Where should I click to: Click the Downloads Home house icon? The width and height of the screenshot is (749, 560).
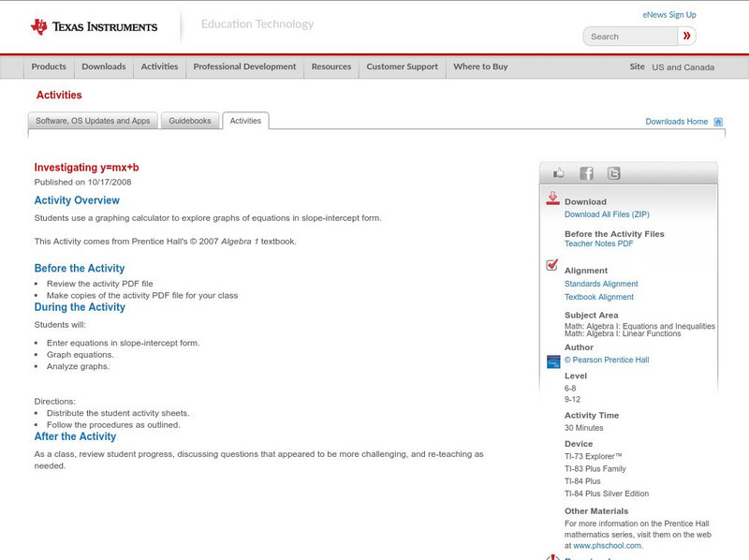(718, 122)
